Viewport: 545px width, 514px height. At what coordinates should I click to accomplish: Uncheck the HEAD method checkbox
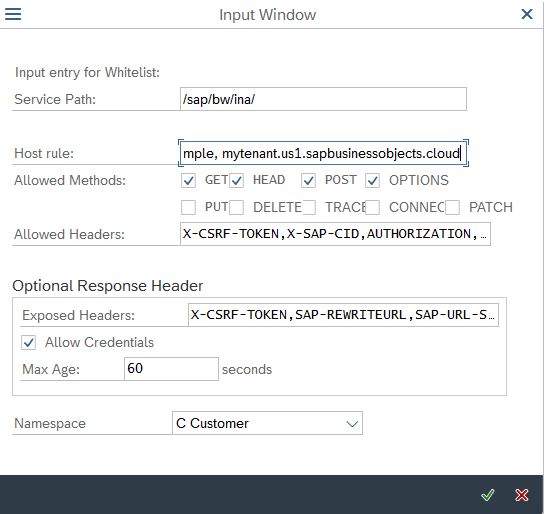[x=236, y=180]
